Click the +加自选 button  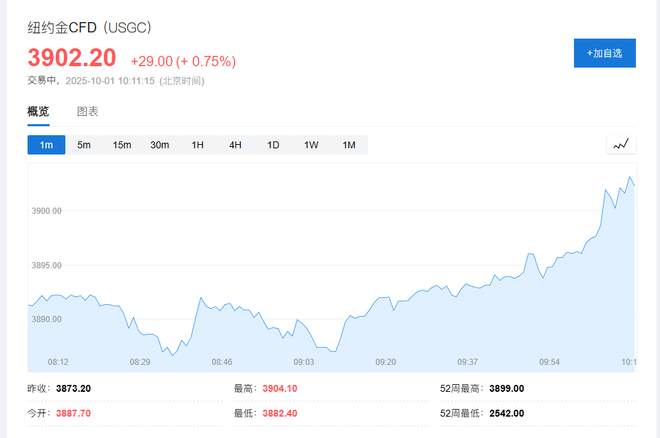[x=604, y=53]
